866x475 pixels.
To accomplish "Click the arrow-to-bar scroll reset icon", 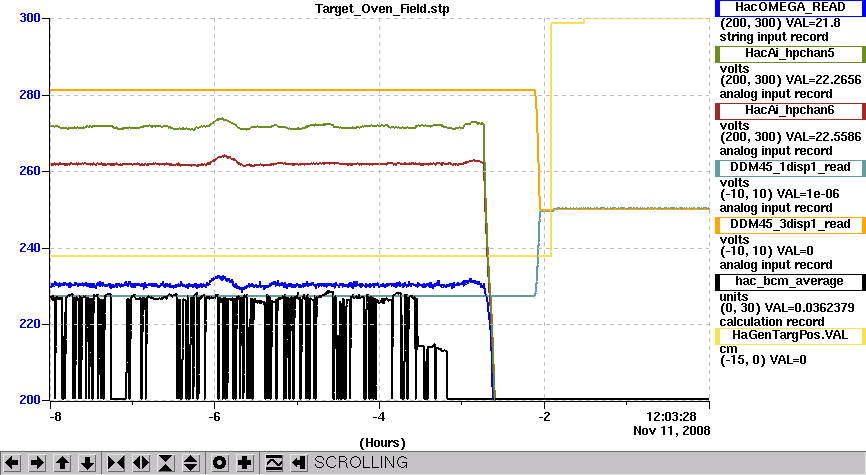I will [298, 463].
